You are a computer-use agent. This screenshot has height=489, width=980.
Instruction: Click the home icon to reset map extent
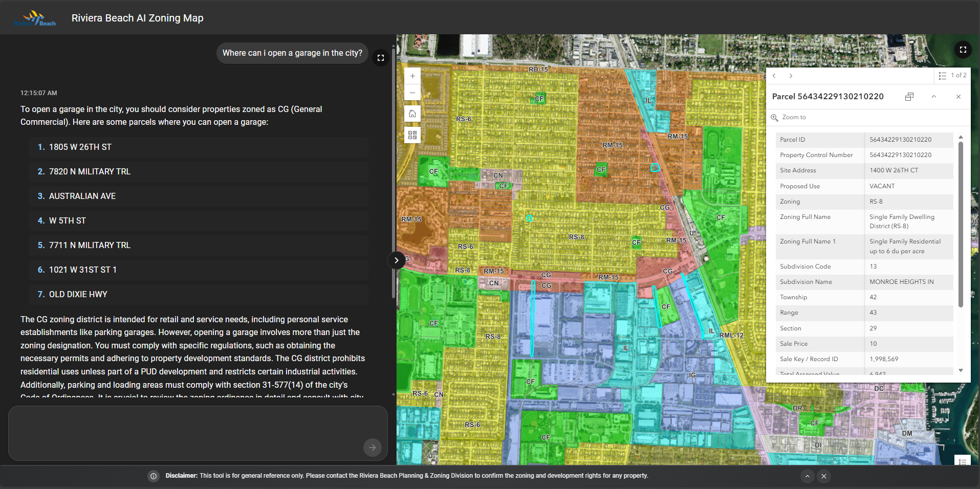pyautogui.click(x=412, y=113)
